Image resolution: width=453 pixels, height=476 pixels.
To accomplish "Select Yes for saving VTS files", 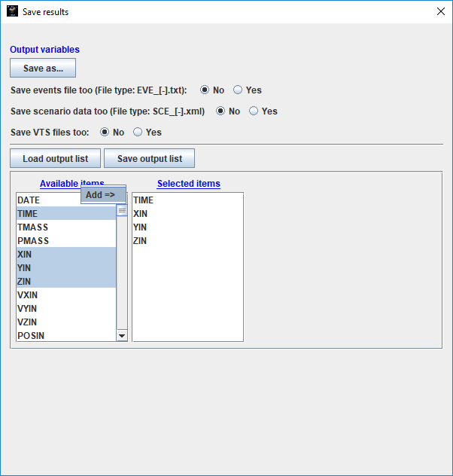I will [x=138, y=133].
